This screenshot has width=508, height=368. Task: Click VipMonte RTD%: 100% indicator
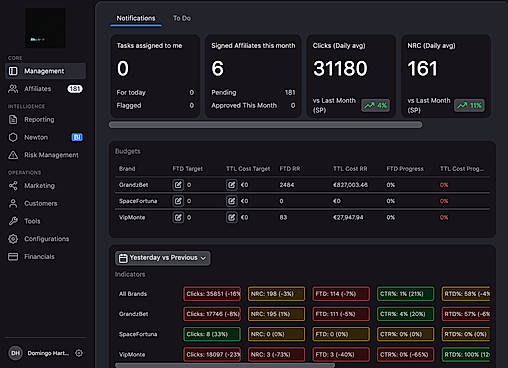[x=466, y=354]
